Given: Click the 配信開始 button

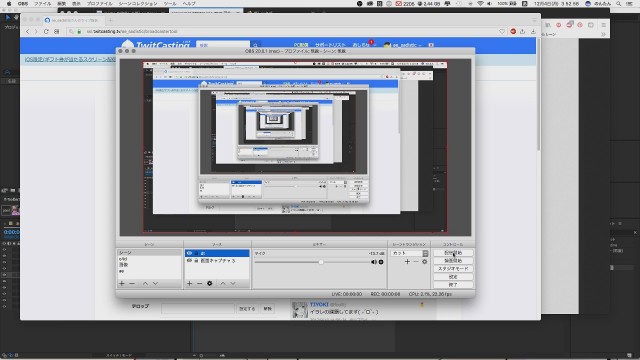Looking at the screenshot, I should (453, 253).
